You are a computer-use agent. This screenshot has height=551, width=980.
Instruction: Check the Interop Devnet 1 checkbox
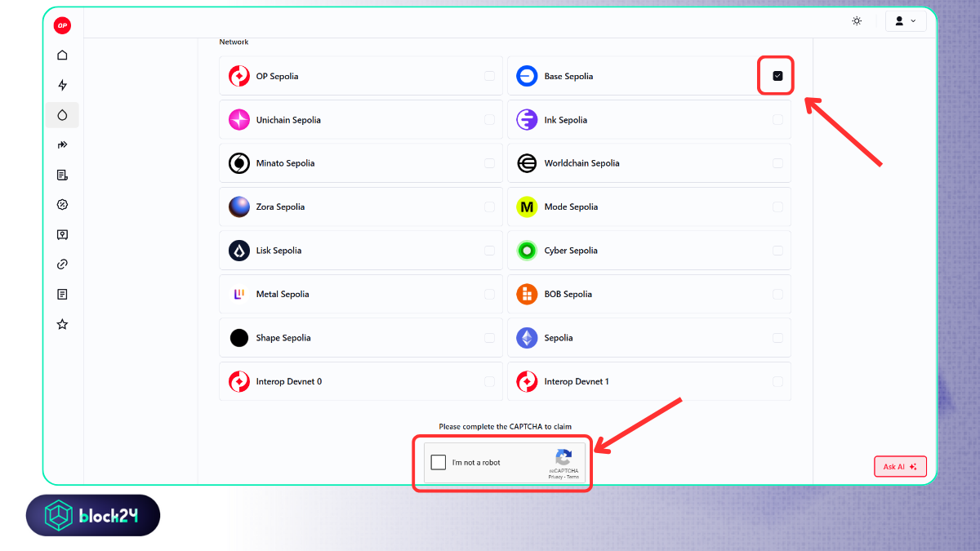point(777,381)
